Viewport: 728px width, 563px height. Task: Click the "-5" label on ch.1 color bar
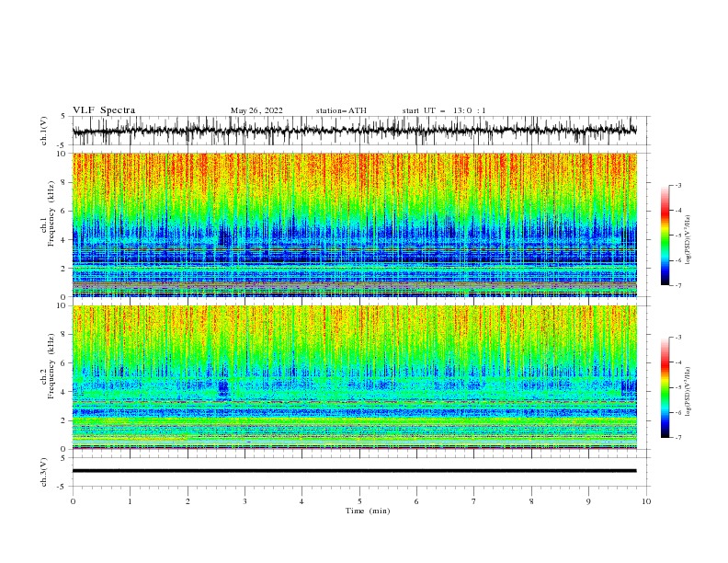677,236
